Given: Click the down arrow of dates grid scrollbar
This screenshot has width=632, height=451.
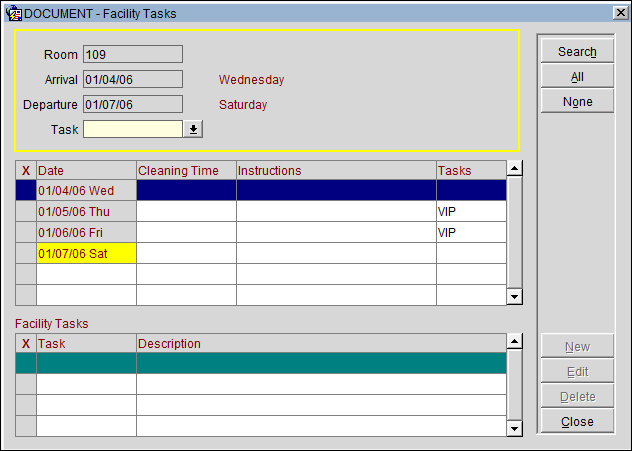Looking at the screenshot, I should [514, 297].
